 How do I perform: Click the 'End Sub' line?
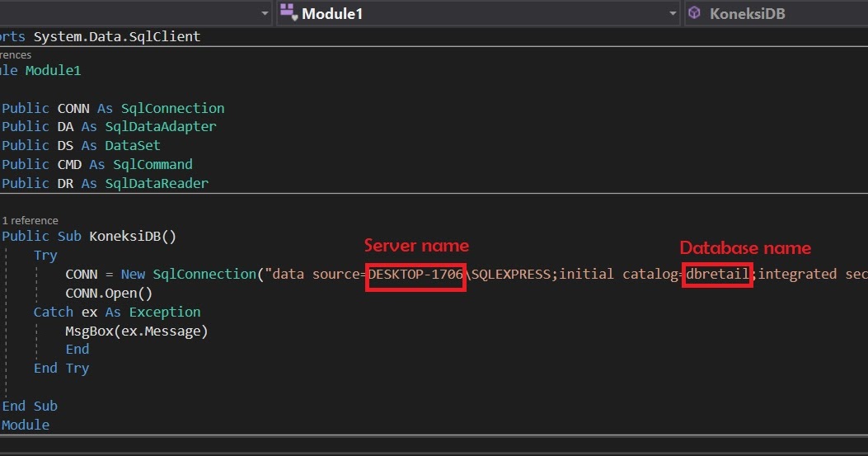click(x=30, y=406)
